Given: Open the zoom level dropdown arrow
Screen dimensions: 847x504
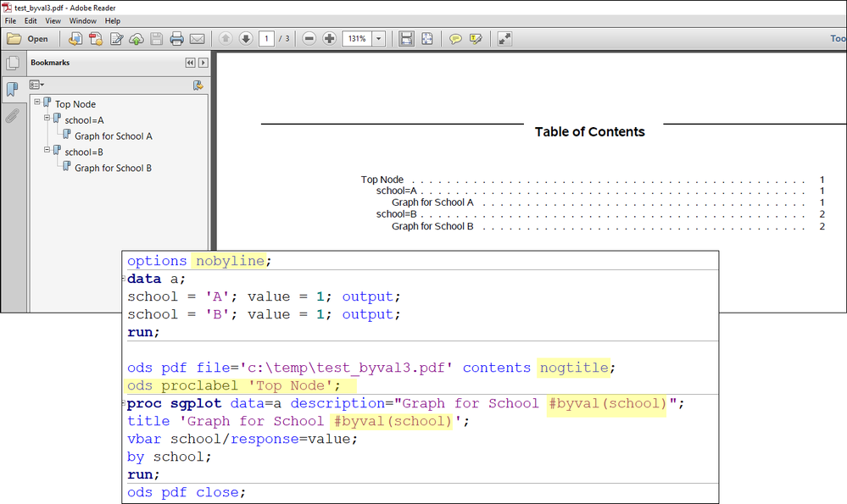Looking at the screenshot, I should (379, 39).
